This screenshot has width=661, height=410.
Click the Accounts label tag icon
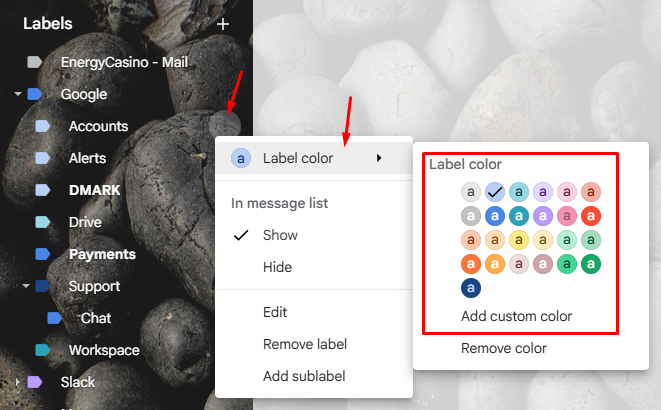click(43, 126)
